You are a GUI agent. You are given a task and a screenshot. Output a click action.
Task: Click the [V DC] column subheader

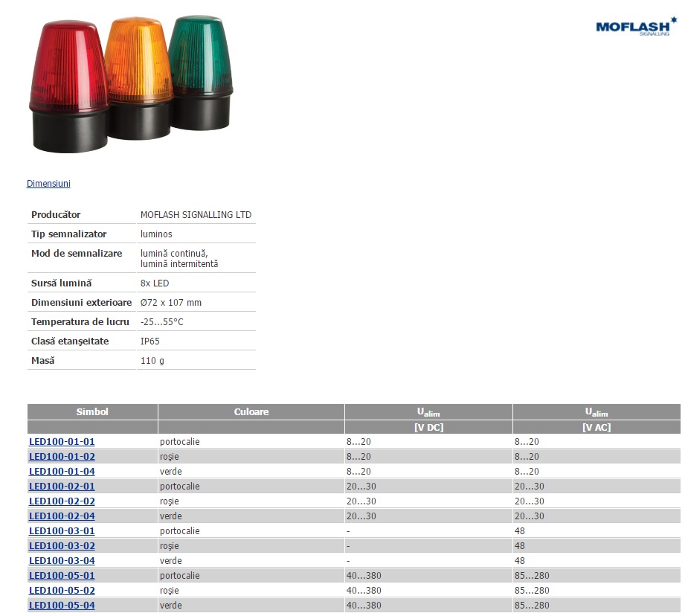(x=428, y=427)
